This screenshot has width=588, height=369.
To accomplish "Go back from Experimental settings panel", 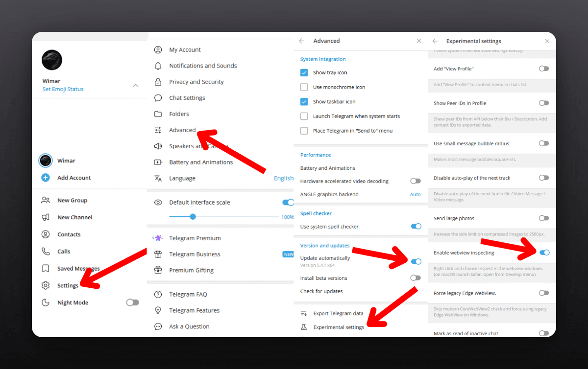I will [x=435, y=41].
